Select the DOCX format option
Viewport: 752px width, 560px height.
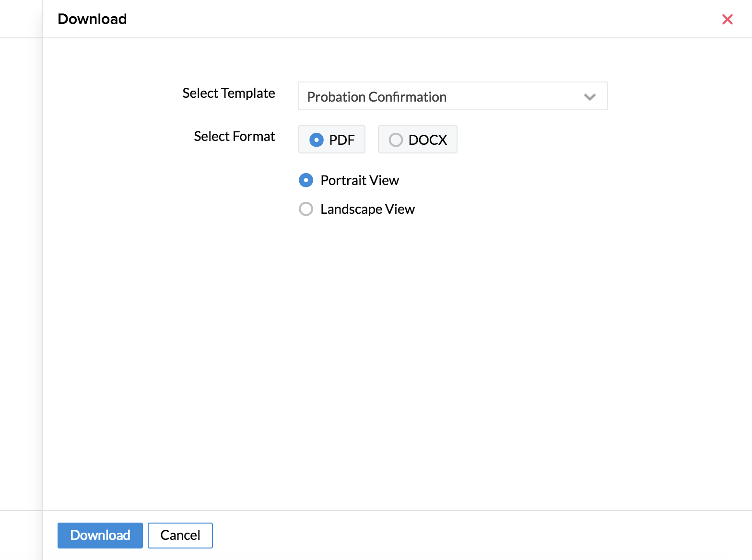[417, 140]
